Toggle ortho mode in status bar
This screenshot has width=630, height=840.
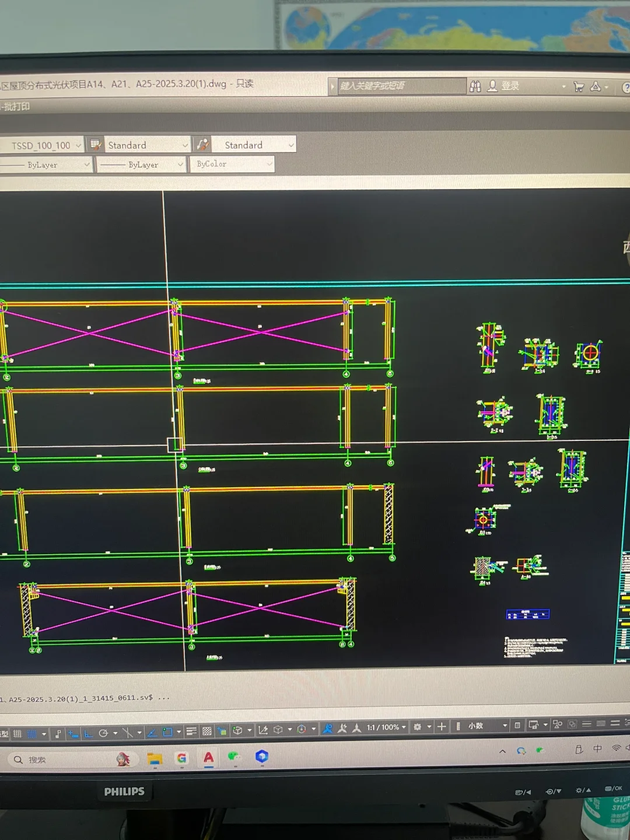click(88, 733)
